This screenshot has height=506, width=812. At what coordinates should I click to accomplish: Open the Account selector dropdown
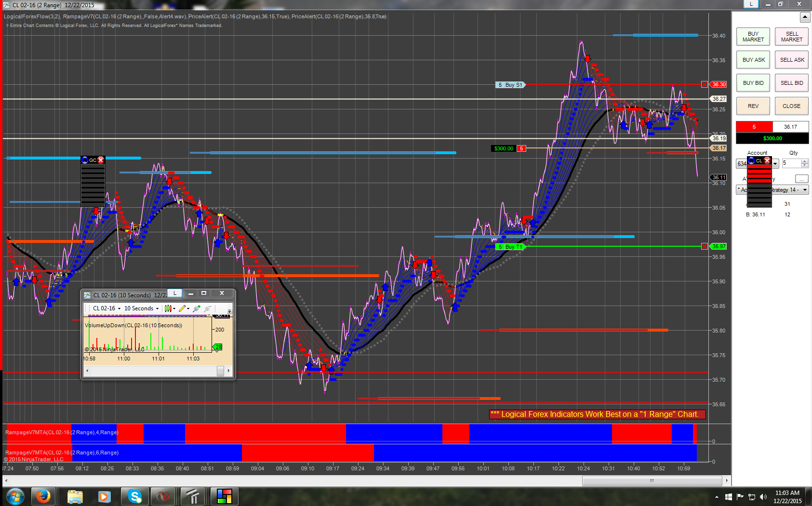pyautogui.click(x=775, y=164)
